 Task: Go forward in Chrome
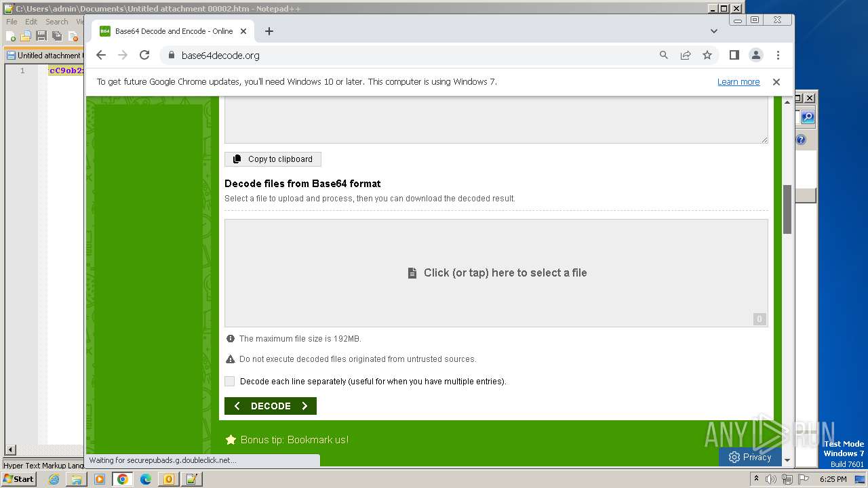click(123, 56)
